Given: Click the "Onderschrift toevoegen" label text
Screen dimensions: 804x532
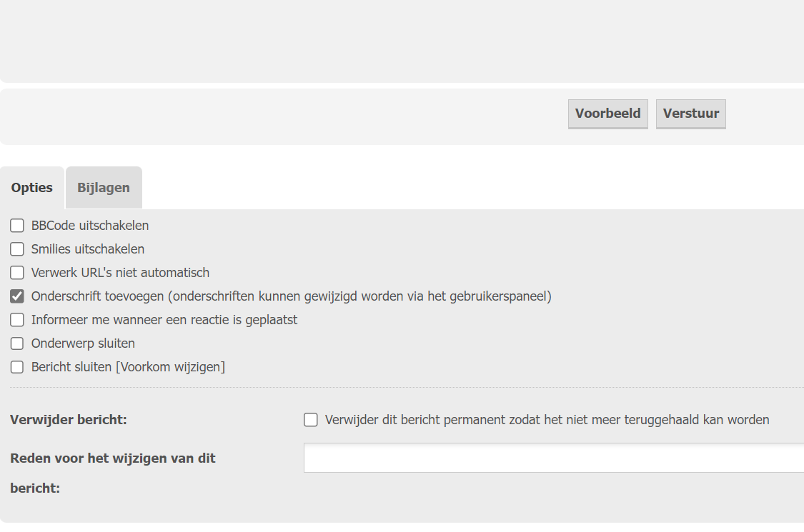Looking at the screenshot, I should pyautogui.click(x=290, y=296).
